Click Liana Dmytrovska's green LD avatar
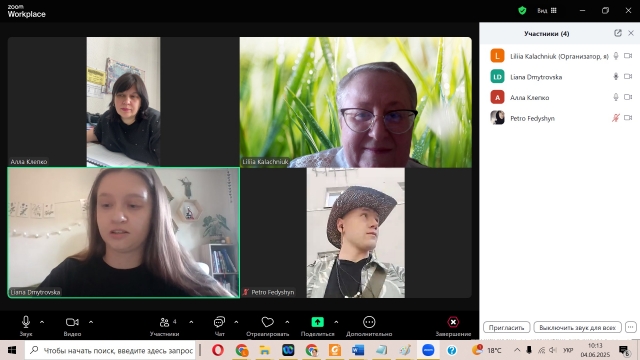Viewport: 640px width, 360px height. 497,76
